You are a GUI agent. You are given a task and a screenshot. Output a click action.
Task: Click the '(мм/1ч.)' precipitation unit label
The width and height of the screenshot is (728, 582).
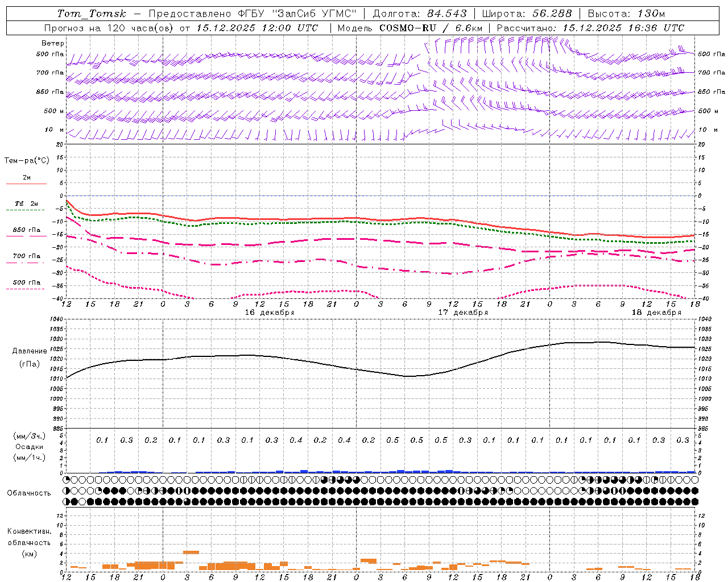(30, 458)
